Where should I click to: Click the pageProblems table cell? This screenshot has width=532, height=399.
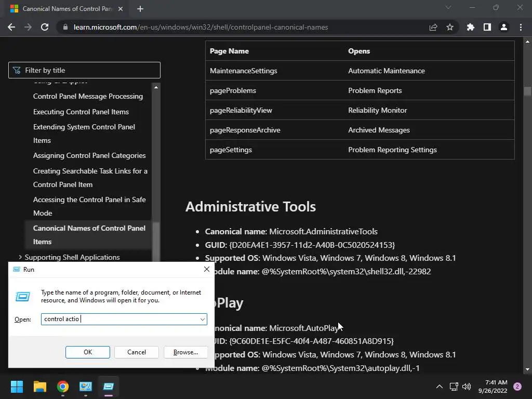tap(233, 90)
